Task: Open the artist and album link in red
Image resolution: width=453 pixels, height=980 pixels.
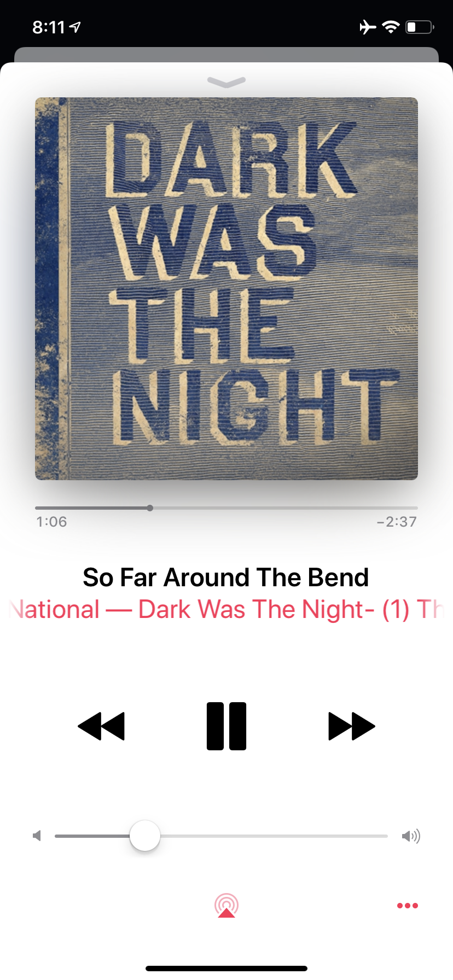Action: 226,609
